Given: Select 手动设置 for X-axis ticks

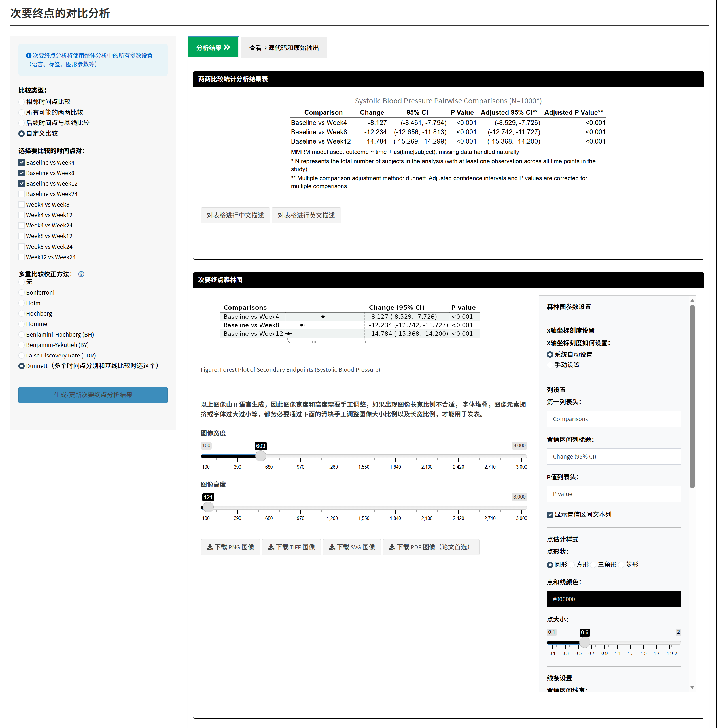Looking at the screenshot, I should pos(550,365).
